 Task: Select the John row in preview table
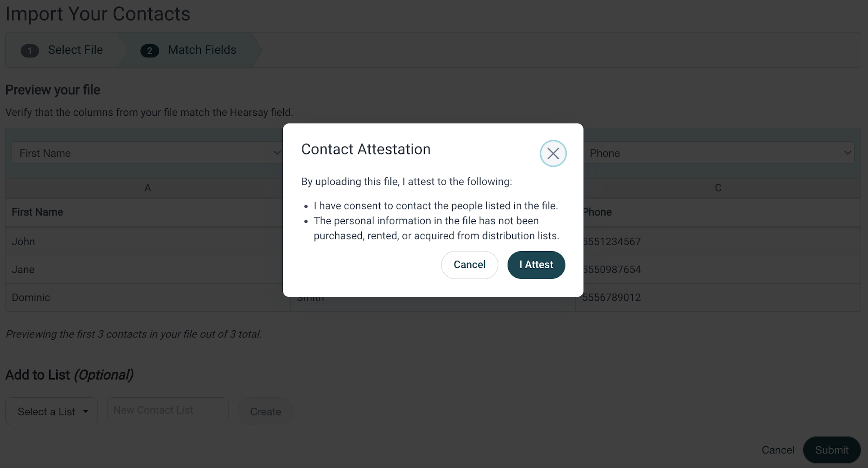coord(148,241)
